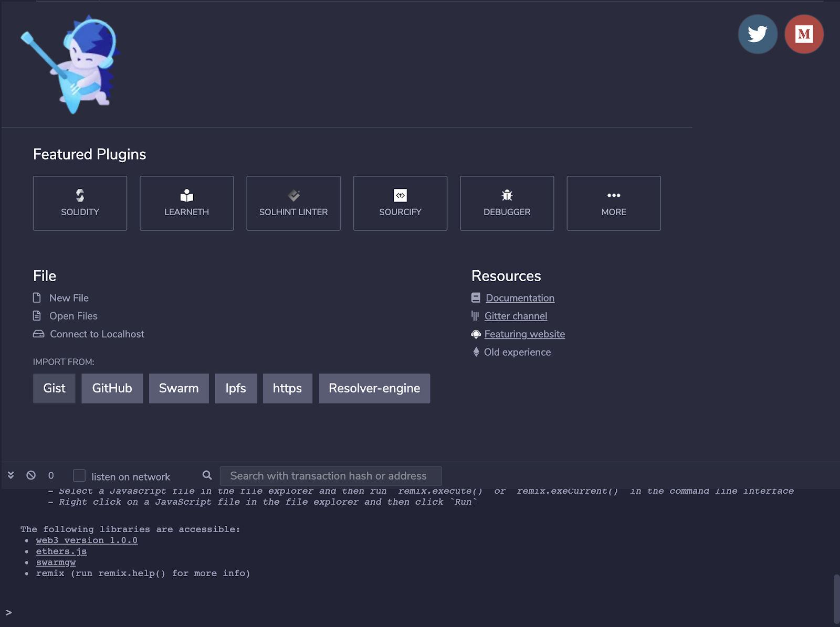Import from Ipfs
Viewport: 840px width, 627px height.
coord(236,388)
